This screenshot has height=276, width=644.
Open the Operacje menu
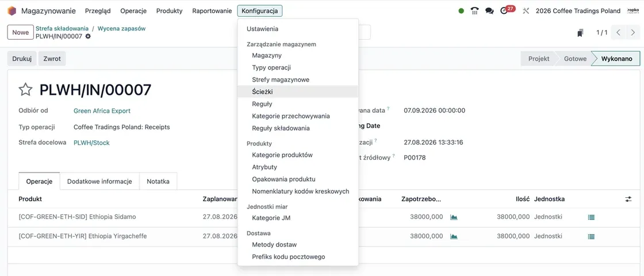(x=133, y=11)
